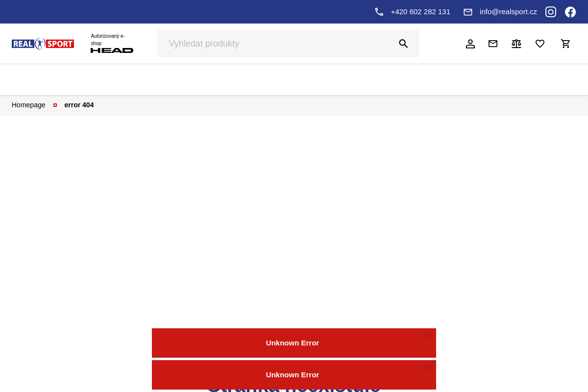Image resolution: width=588 pixels, height=392 pixels.
Task: Open the shopping cart icon
Action: pyautogui.click(x=565, y=44)
